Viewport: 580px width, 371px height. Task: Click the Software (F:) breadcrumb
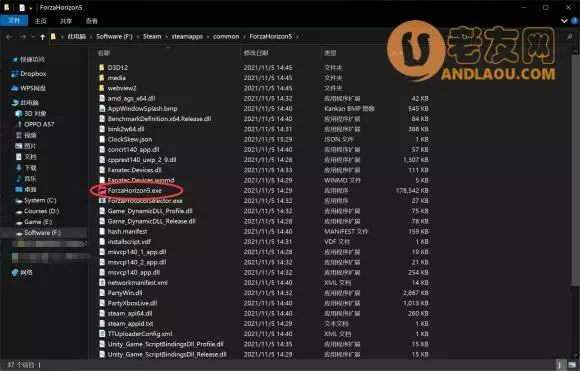pyautogui.click(x=114, y=36)
